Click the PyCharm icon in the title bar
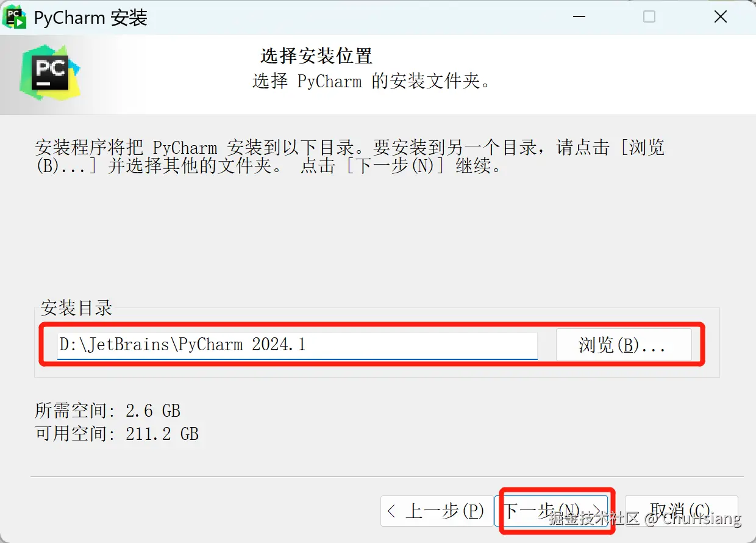This screenshot has height=543, width=756. tap(15, 17)
